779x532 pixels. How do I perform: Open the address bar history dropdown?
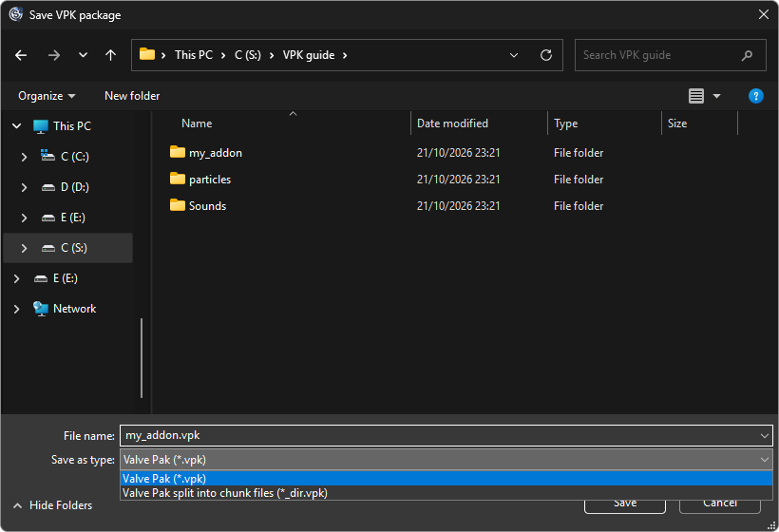point(514,55)
